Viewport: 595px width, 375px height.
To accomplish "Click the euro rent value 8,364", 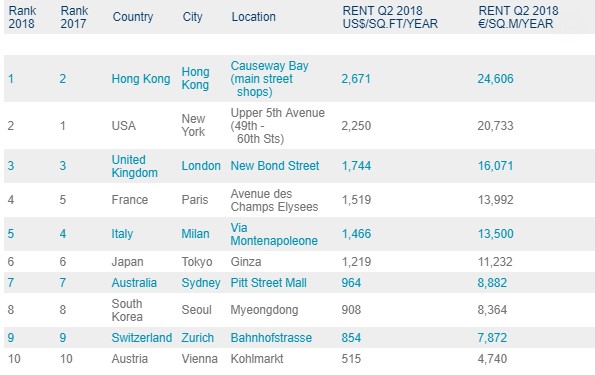I will (492, 310).
